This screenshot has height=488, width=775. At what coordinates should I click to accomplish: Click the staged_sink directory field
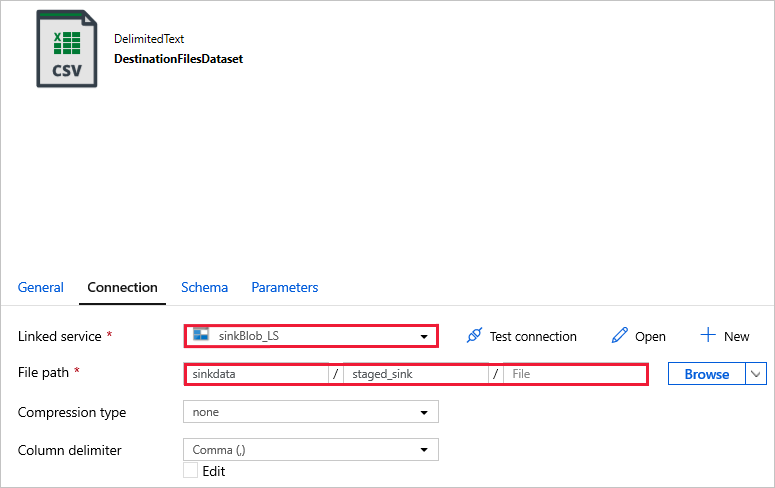(x=415, y=374)
